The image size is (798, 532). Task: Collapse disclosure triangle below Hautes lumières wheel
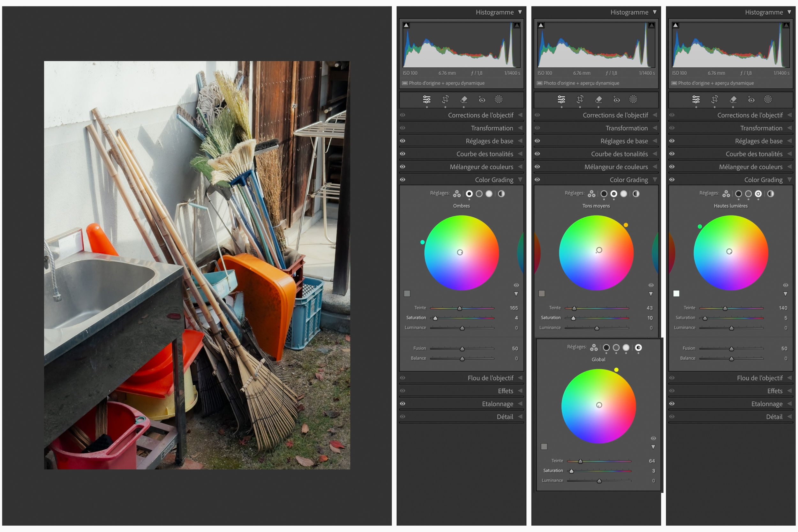[x=786, y=294]
